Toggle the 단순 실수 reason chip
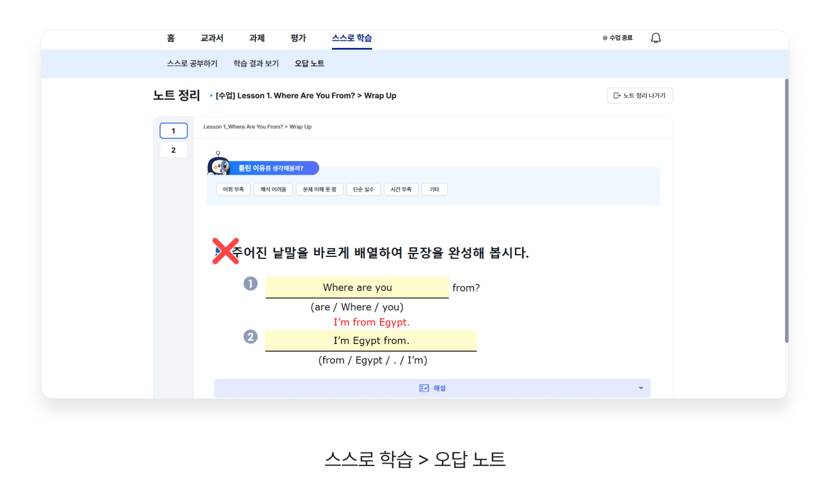The image size is (830, 504). pos(363,189)
